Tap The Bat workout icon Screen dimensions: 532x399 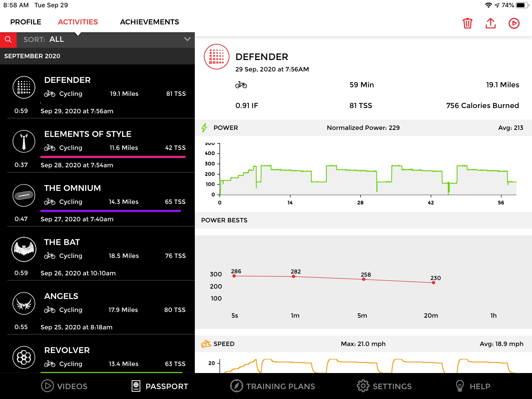(24, 249)
